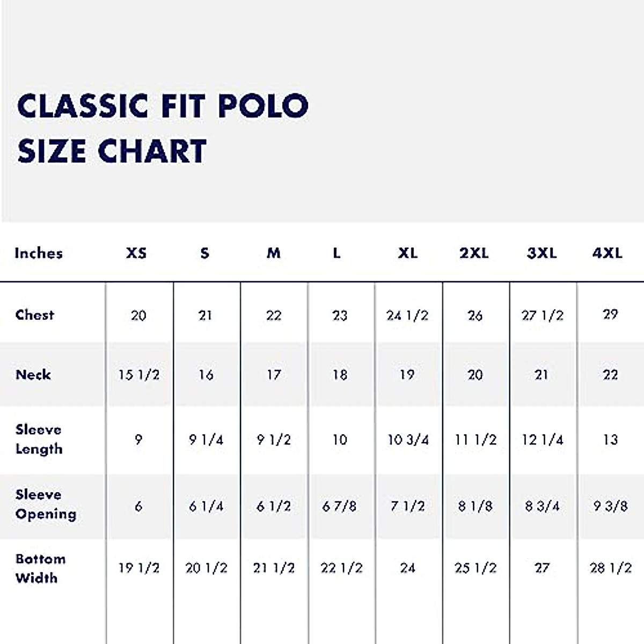The width and height of the screenshot is (644, 644).
Task: Select the XS size column header
Action: (136, 253)
